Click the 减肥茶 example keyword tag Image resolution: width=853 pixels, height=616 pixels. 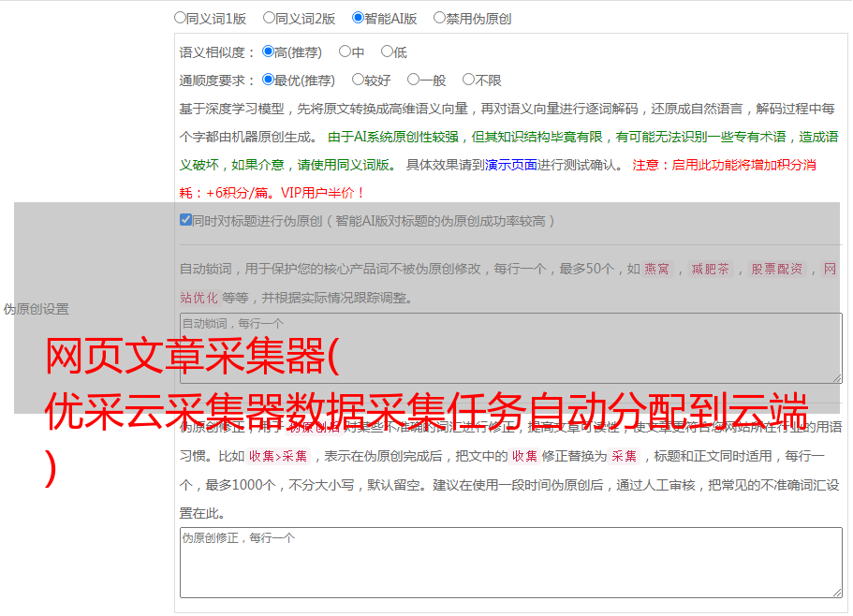(710, 269)
